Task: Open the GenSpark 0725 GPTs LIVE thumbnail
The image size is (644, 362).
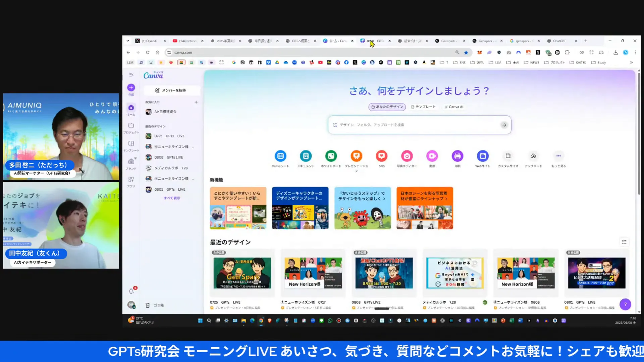Action: 242,273
